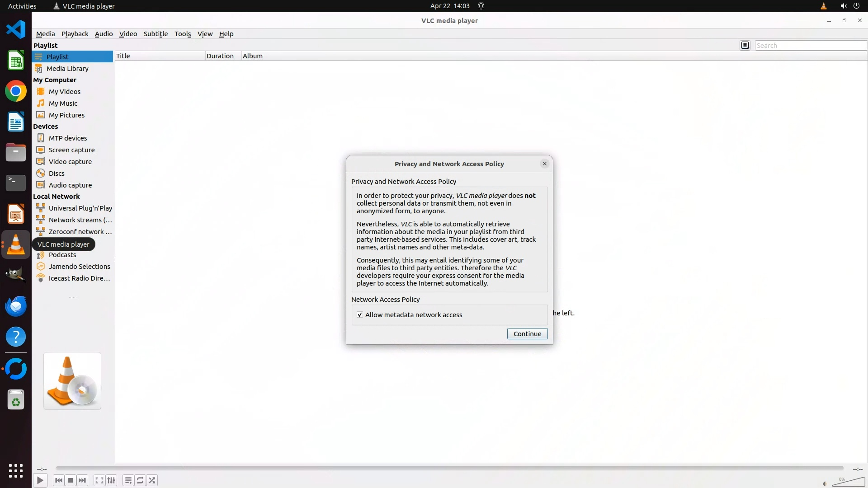This screenshot has width=868, height=488.
Task: Click the Continue button
Action: click(x=527, y=334)
